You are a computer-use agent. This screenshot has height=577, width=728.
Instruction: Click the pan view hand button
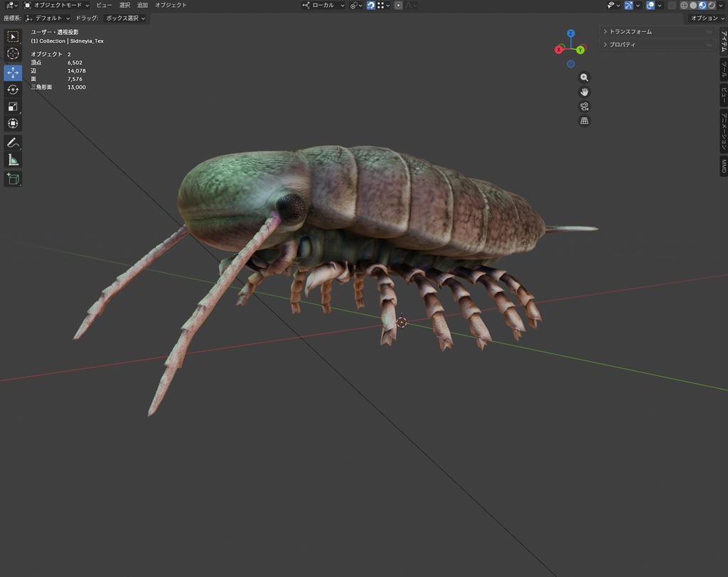coord(584,92)
